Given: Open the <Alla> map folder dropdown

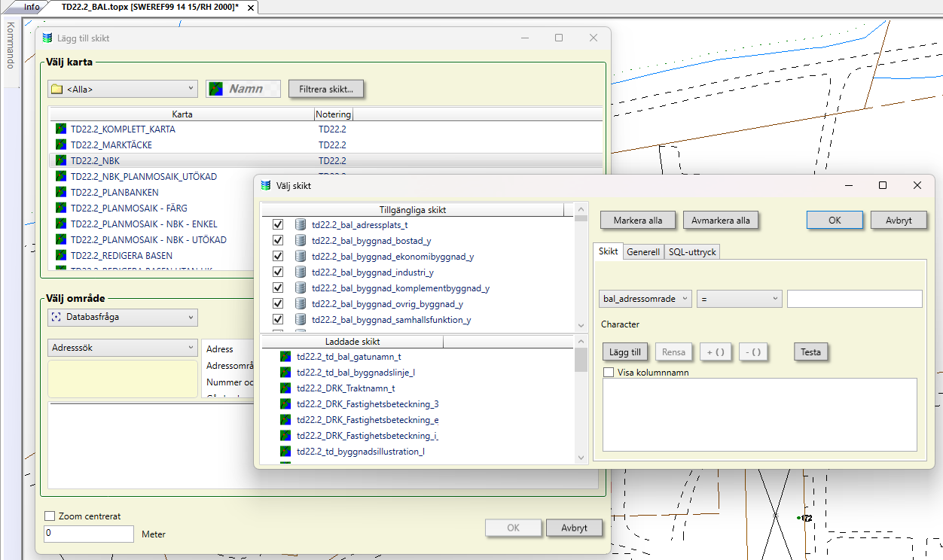Looking at the screenshot, I should tap(122, 89).
